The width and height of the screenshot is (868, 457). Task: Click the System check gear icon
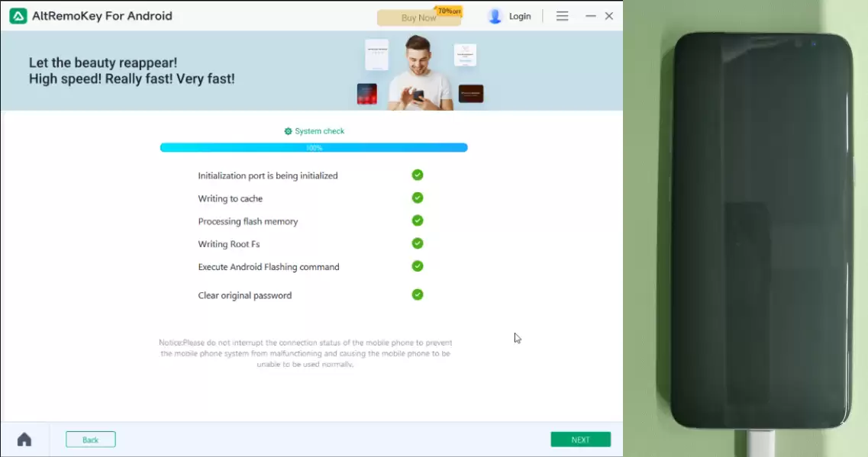[x=288, y=131]
